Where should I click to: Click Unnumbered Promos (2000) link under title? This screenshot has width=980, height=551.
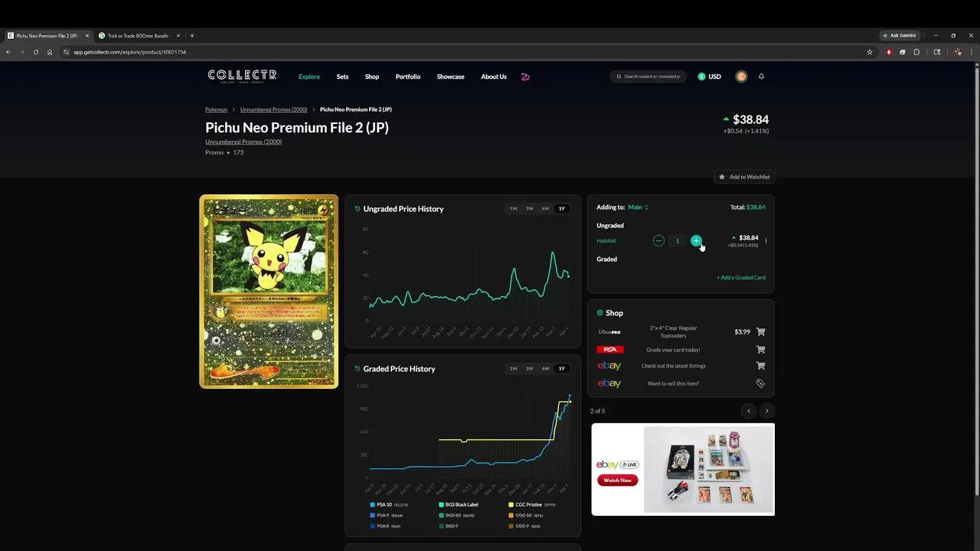tap(243, 142)
